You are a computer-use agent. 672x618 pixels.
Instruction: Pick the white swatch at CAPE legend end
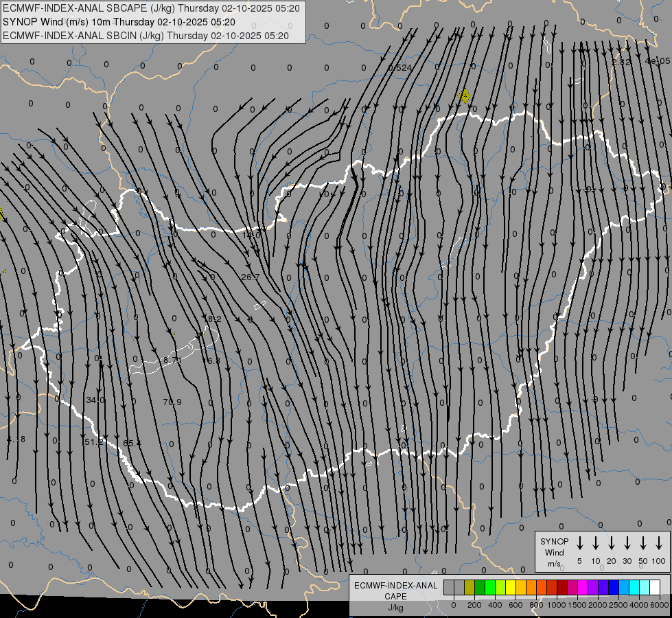click(654, 587)
